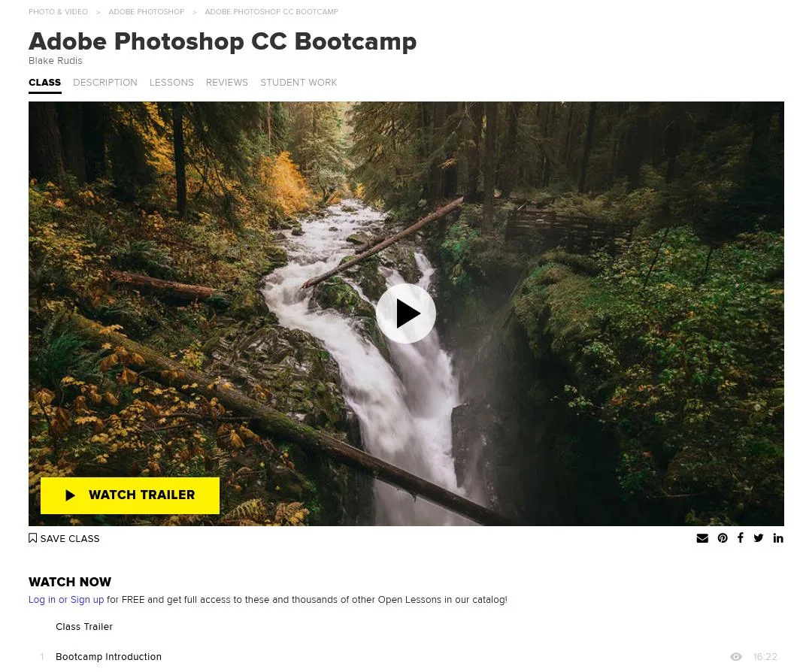The height and width of the screenshot is (672, 800).
Task: Share the class on Twitter
Action: click(759, 537)
